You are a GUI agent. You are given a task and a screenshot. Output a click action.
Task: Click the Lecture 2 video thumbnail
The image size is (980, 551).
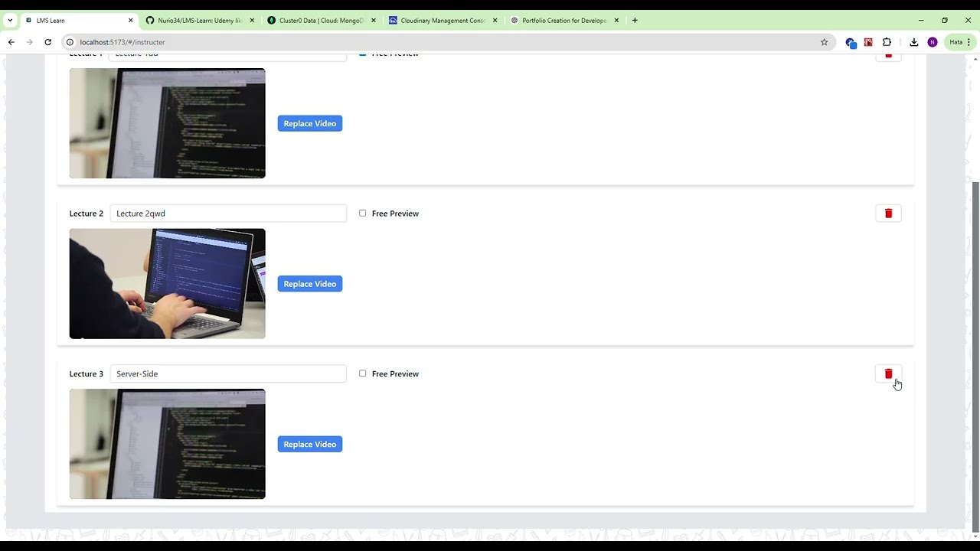coord(168,284)
